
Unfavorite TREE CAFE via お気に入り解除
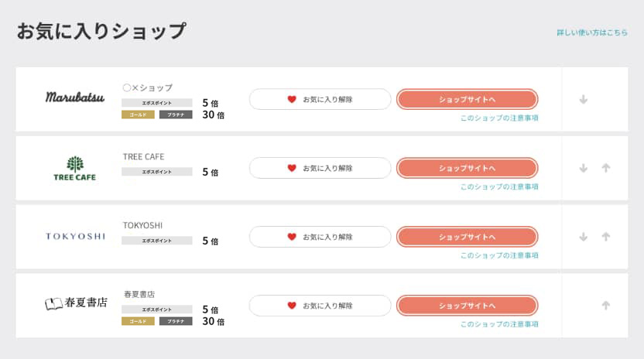pos(320,168)
